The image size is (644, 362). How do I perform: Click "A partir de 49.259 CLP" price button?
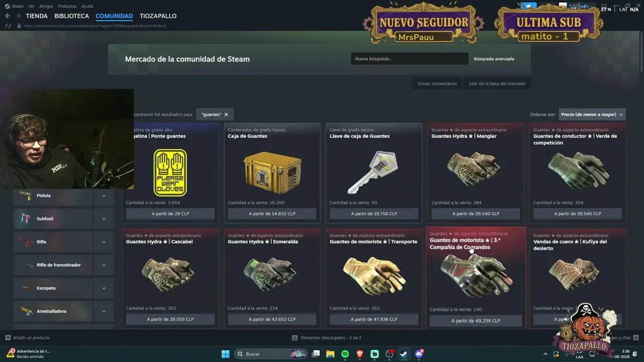[476, 321]
